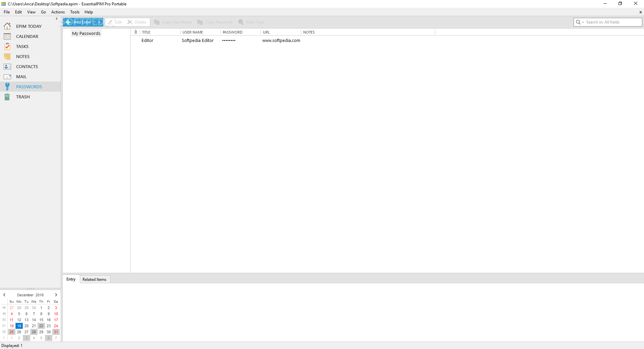644x349 pixels.
Task: Click the TASKS label
Action: point(22,46)
